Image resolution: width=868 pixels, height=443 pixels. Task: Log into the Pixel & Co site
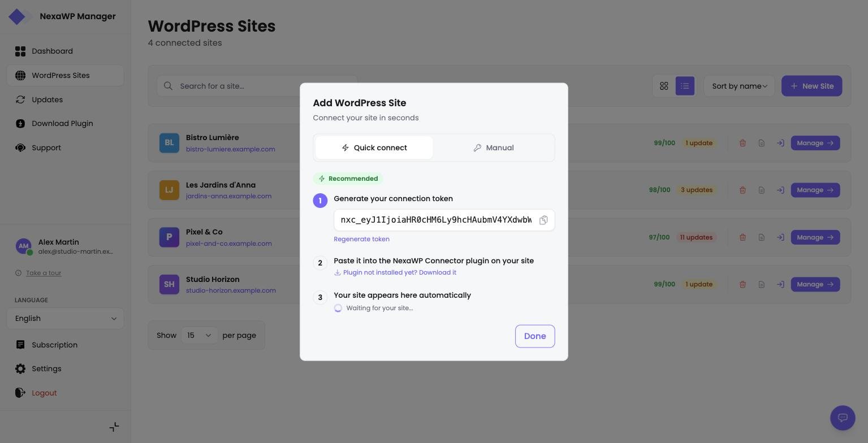780,237
